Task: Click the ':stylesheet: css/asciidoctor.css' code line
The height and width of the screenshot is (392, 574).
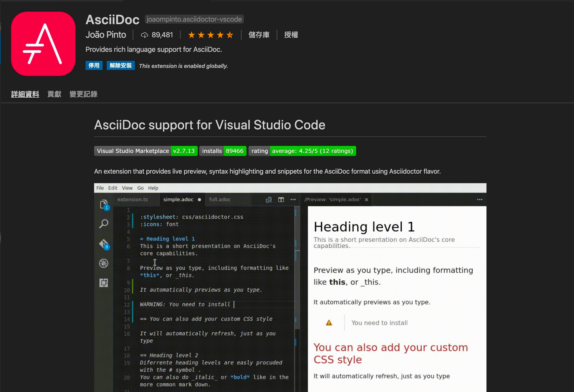Action: (x=191, y=217)
